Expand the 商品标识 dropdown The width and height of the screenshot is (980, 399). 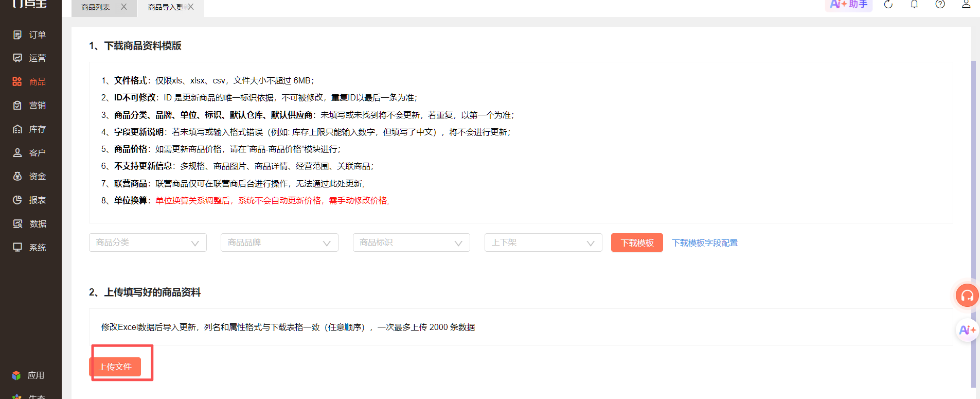(x=412, y=242)
